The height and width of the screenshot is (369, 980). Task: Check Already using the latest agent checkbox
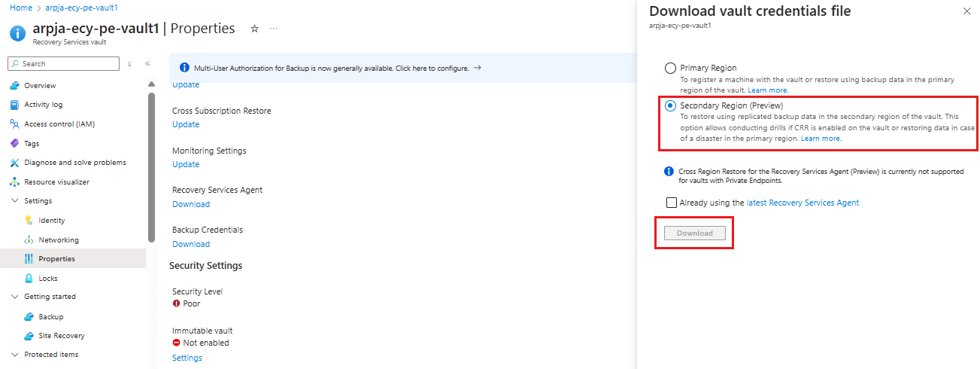point(671,203)
